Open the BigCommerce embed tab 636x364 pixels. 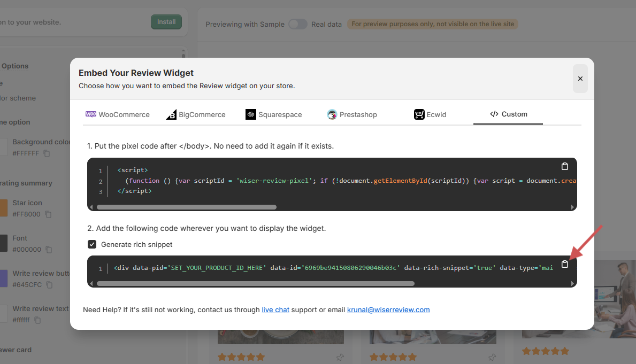point(196,114)
